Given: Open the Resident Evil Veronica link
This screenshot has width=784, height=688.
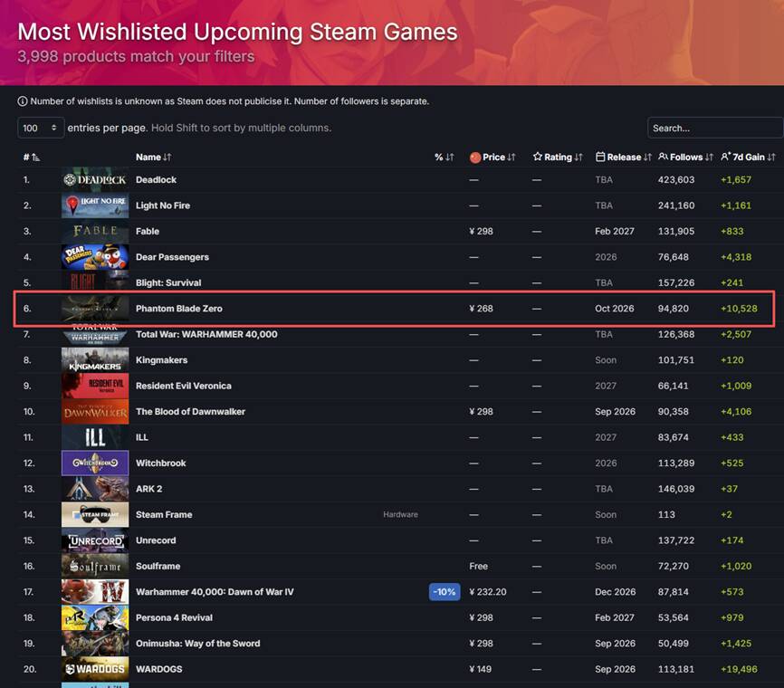Looking at the screenshot, I should pos(184,386).
